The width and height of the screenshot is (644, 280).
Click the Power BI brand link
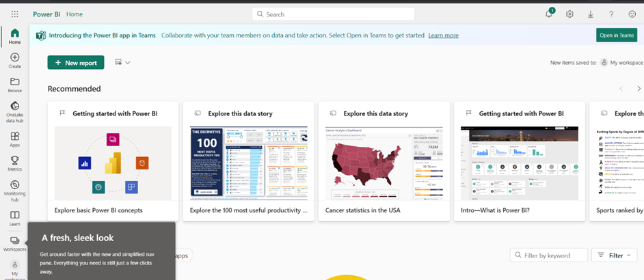(46, 14)
